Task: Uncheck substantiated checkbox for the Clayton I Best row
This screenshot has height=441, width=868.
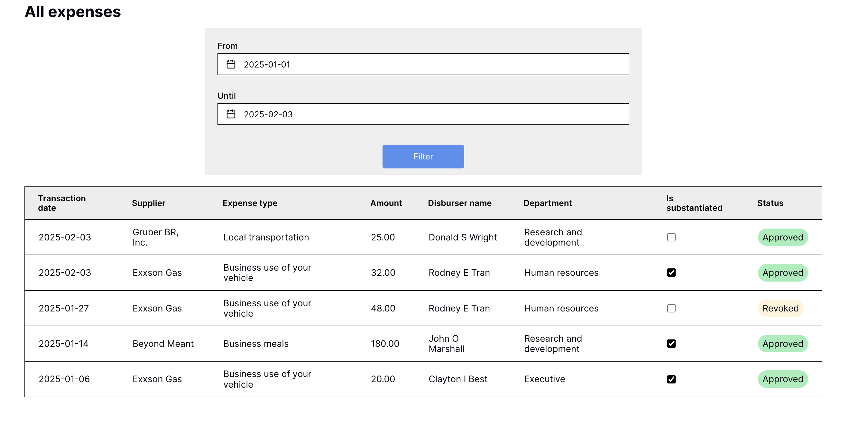Action: (x=671, y=379)
